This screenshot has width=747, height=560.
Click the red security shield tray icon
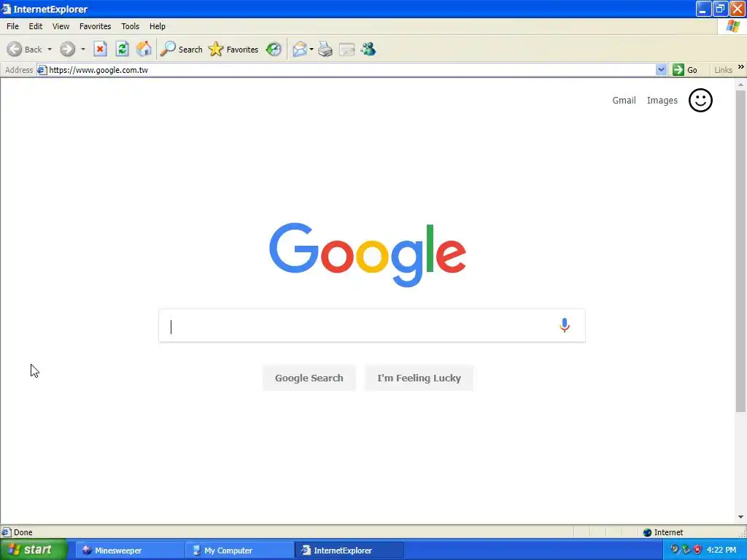click(x=697, y=550)
